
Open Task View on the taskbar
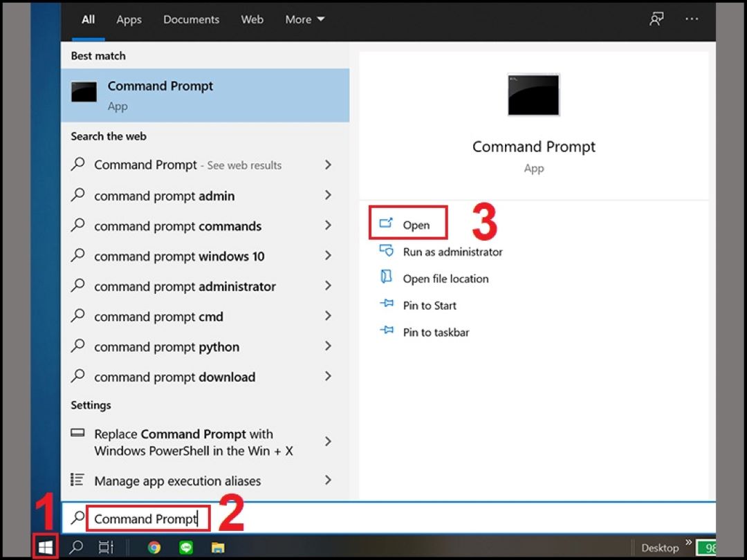[106, 547]
